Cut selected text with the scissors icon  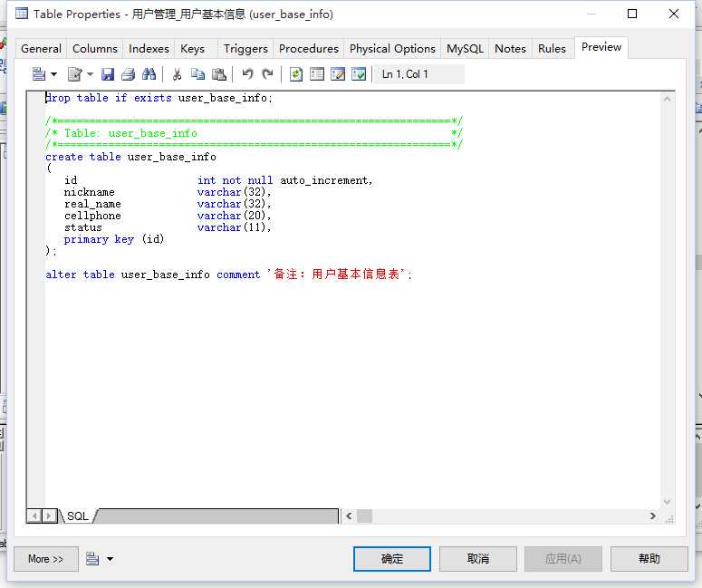(177, 74)
